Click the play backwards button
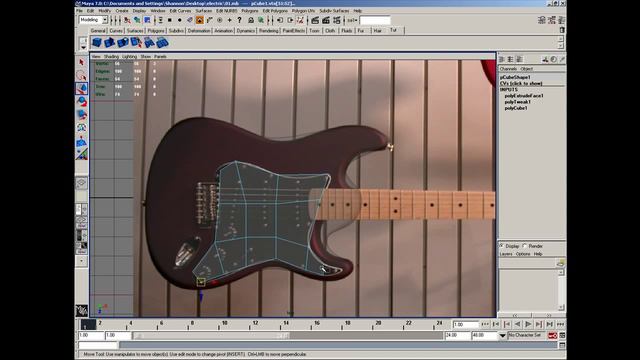This screenshot has height=360, width=640. point(518,324)
